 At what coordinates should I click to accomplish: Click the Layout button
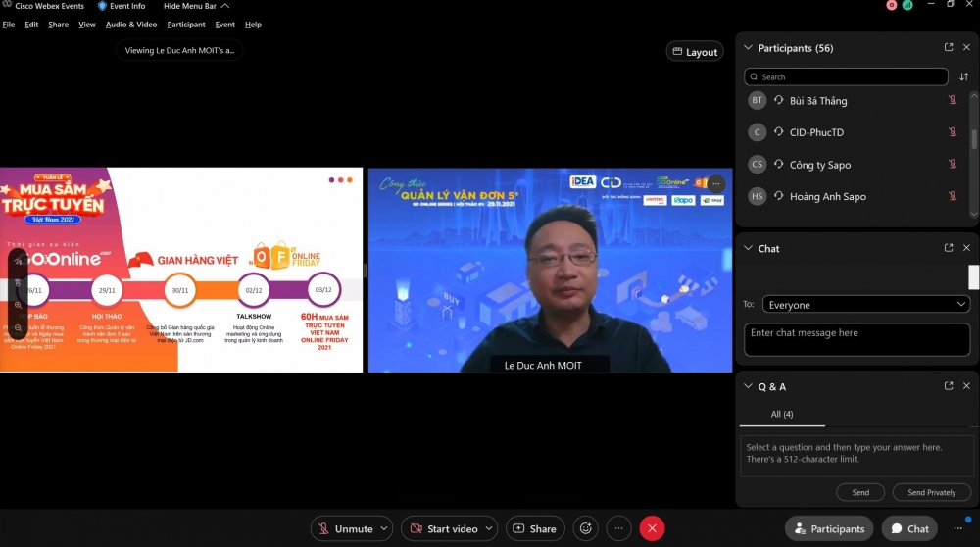(695, 52)
